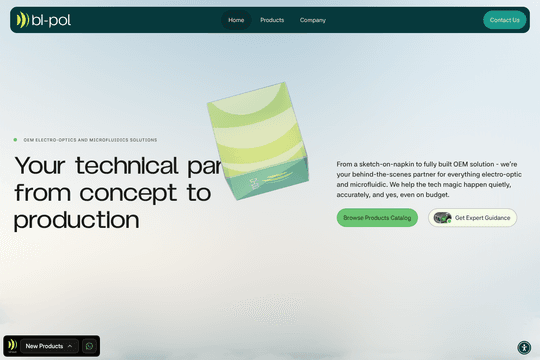Click the chevron next to New Products
Image resolution: width=540 pixels, height=360 pixels.
[x=70, y=346]
